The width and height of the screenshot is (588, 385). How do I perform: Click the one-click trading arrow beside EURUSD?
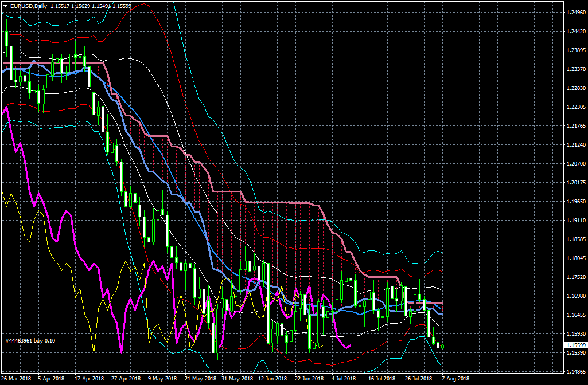(5, 6)
